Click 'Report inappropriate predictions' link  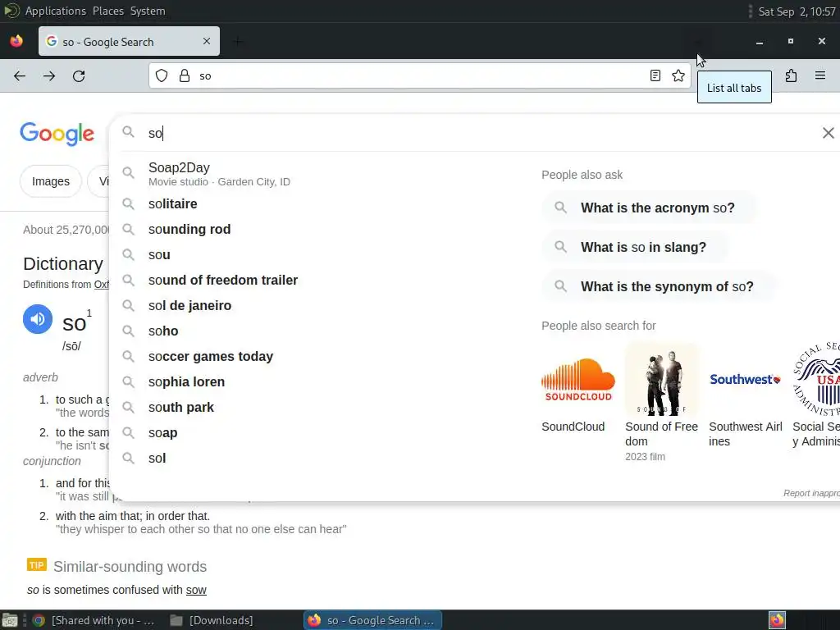[811, 493]
